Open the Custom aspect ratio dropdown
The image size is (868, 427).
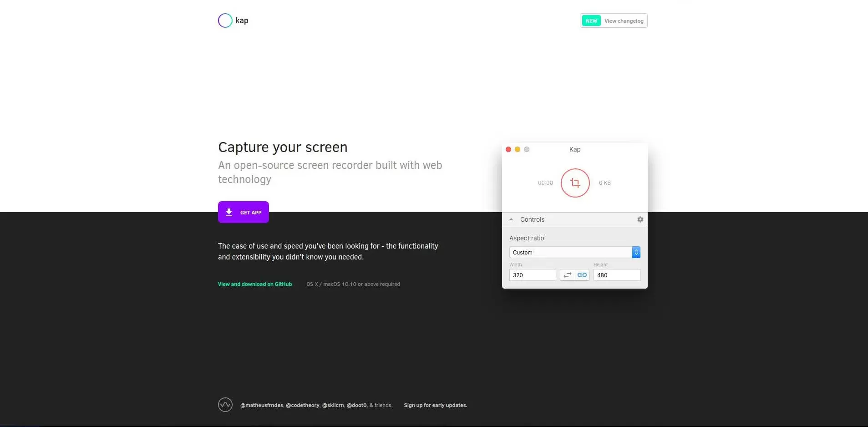point(571,252)
